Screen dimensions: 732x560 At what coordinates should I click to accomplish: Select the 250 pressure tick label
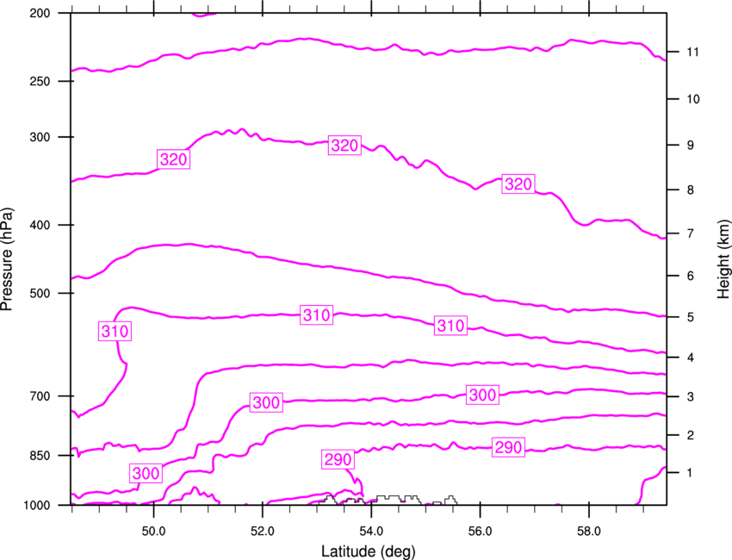coord(40,81)
